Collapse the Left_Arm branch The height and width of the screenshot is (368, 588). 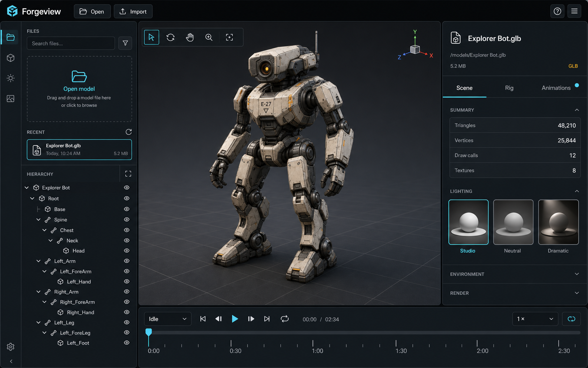39,261
